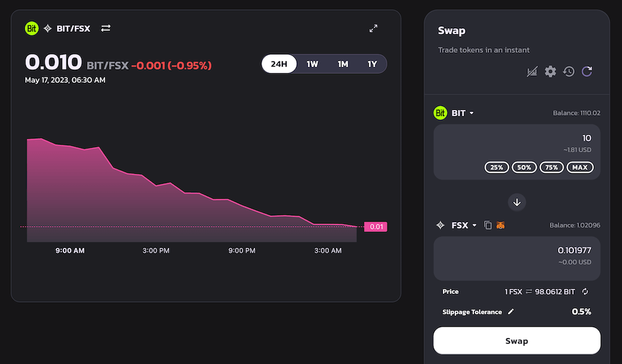Viewport: 622px width, 364px height.
Task: Edit the Slippage Tolerance value
Action: point(511,311)
